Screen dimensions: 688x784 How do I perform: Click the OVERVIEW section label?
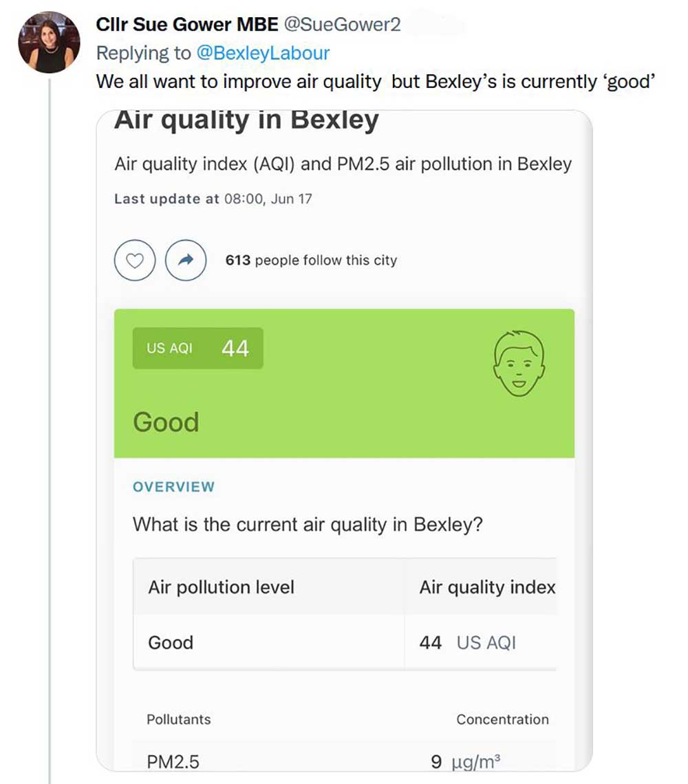click(173, 487)
